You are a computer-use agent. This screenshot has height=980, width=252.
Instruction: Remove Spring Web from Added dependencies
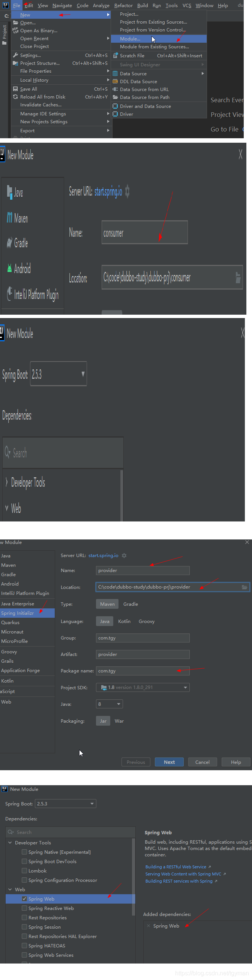click(x=148, y=926)
